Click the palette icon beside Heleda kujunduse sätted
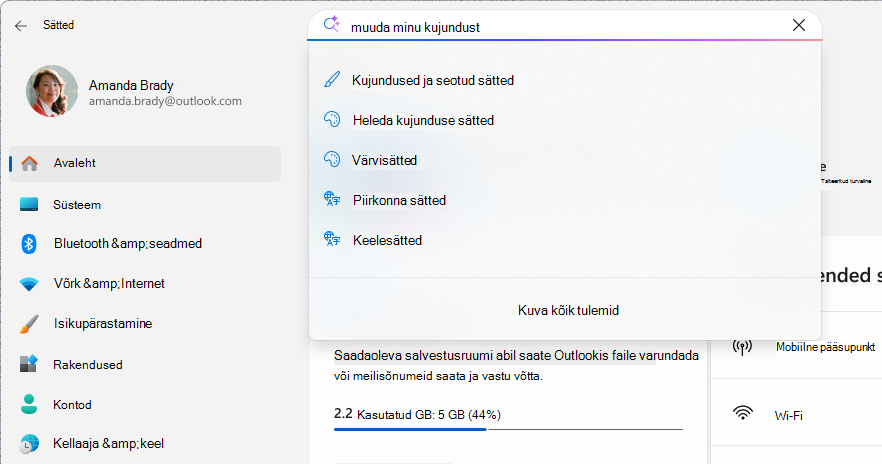Image resolution: width=882 pixels, height=464 pixels. pyautogui.click(x=332, y=119)
